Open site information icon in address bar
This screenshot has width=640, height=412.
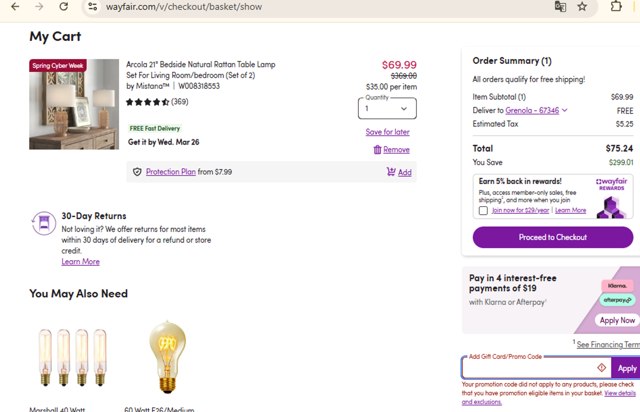point(93,7)
